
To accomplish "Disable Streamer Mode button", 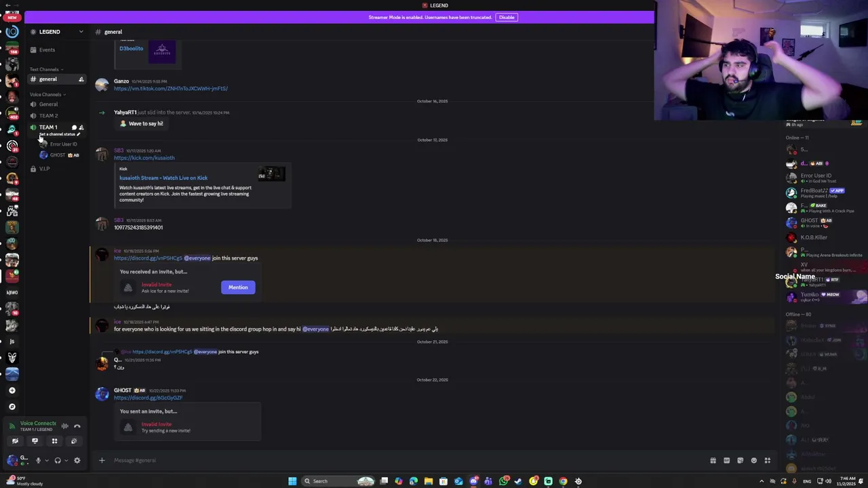I will [x=507, y=17].
